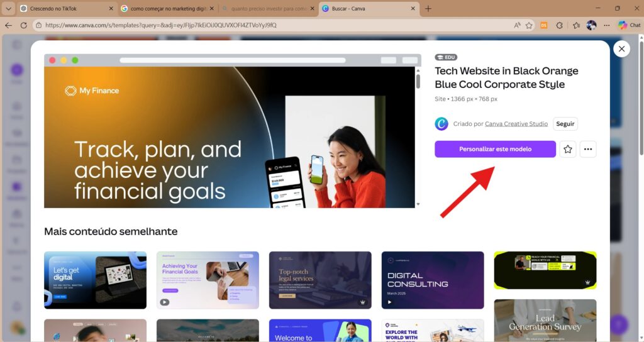Click the Mais conteúdo semelhante heading
The width and height of the screenshot is (644, 342).
click(x=111, y=231)
